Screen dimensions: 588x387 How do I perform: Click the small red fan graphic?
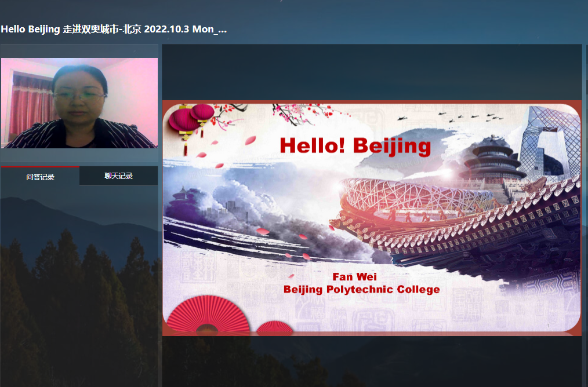click(x=274, y=327)
